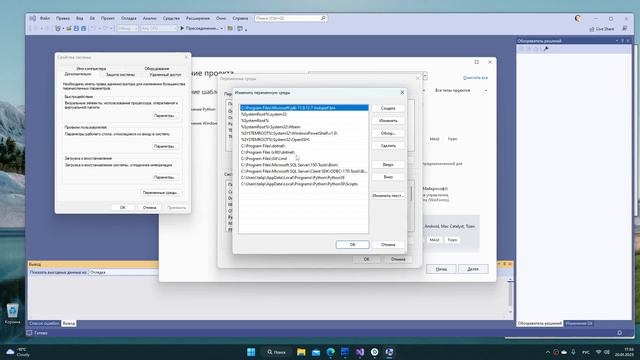Click the Save All toolbar icon

[83, 29]
